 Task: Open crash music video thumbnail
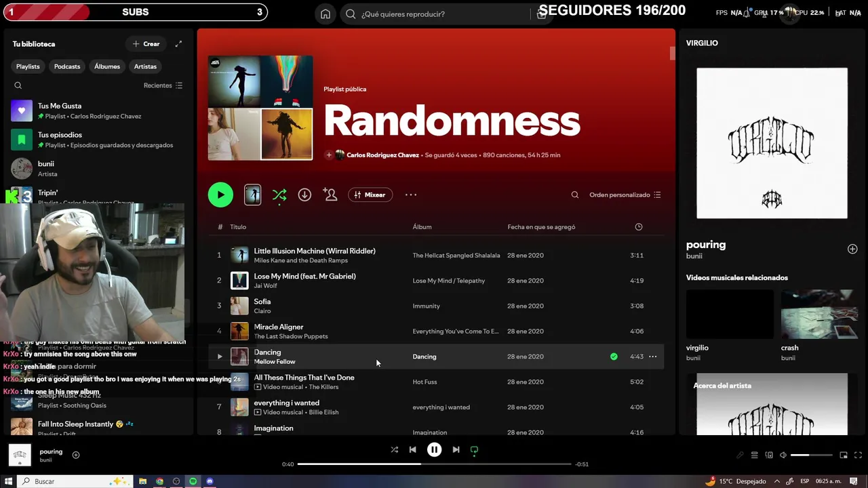click(x=820, y=314)
